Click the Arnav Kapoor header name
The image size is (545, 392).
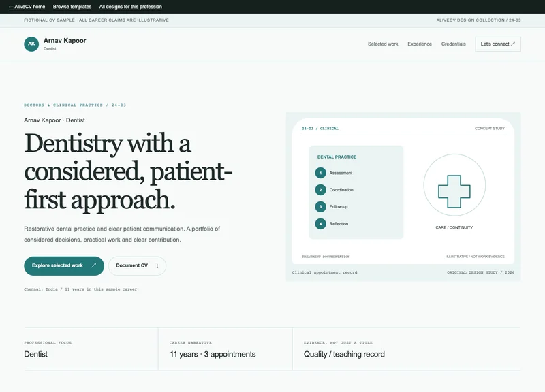click(65, 41)
